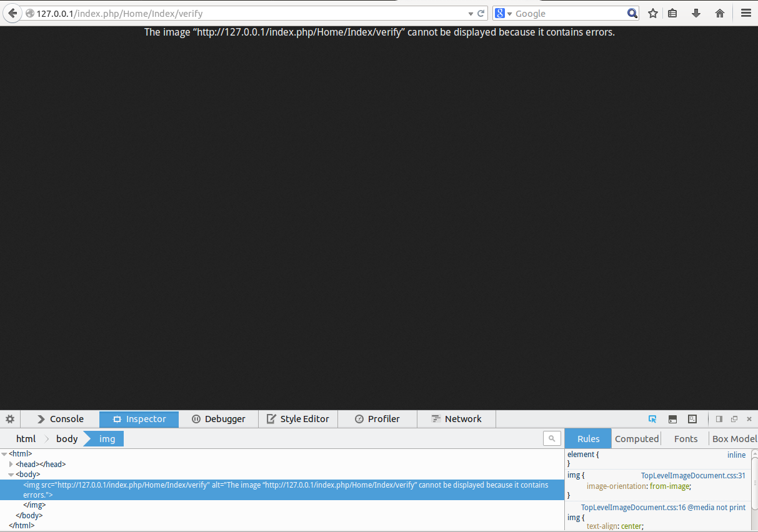The image size is (758, 532).
Task: Open the Computed styles tab
Action: (636, 439)
